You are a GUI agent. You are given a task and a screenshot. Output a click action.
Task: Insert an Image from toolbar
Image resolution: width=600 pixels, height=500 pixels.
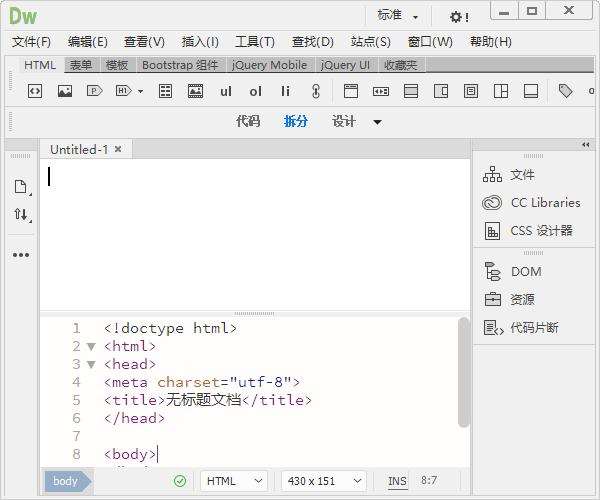click(x=65, y=91)
